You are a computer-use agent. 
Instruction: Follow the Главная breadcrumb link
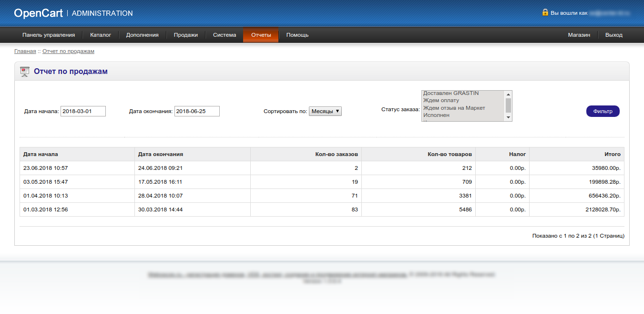25,51
